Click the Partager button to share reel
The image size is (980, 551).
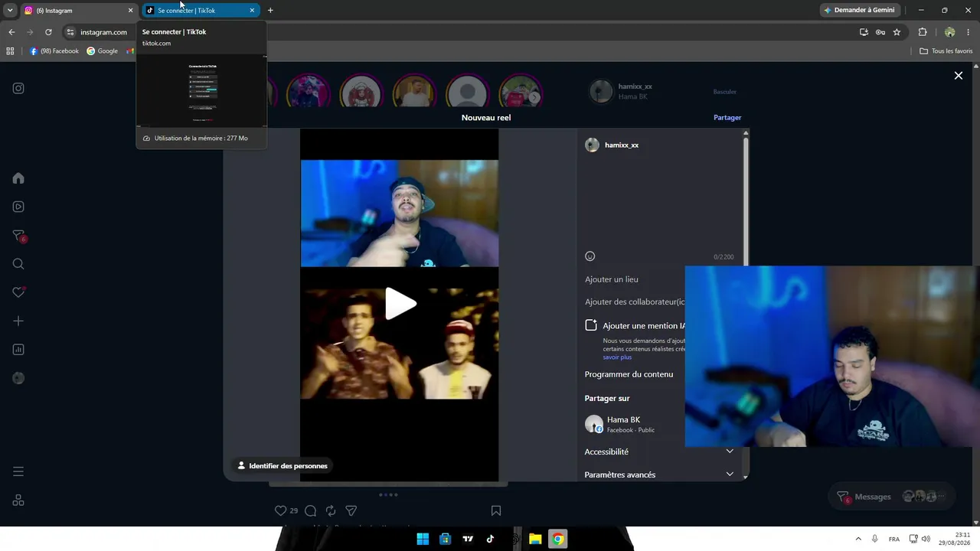click(x=727, y=118)
